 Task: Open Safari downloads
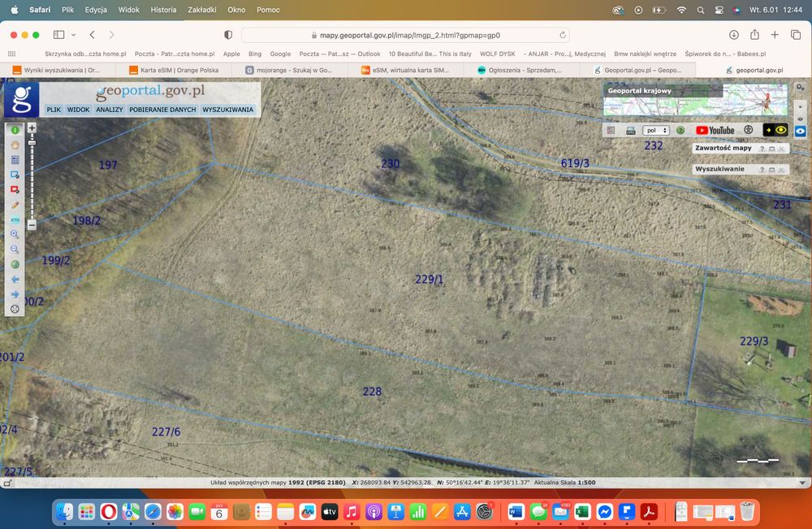(734, 35)
